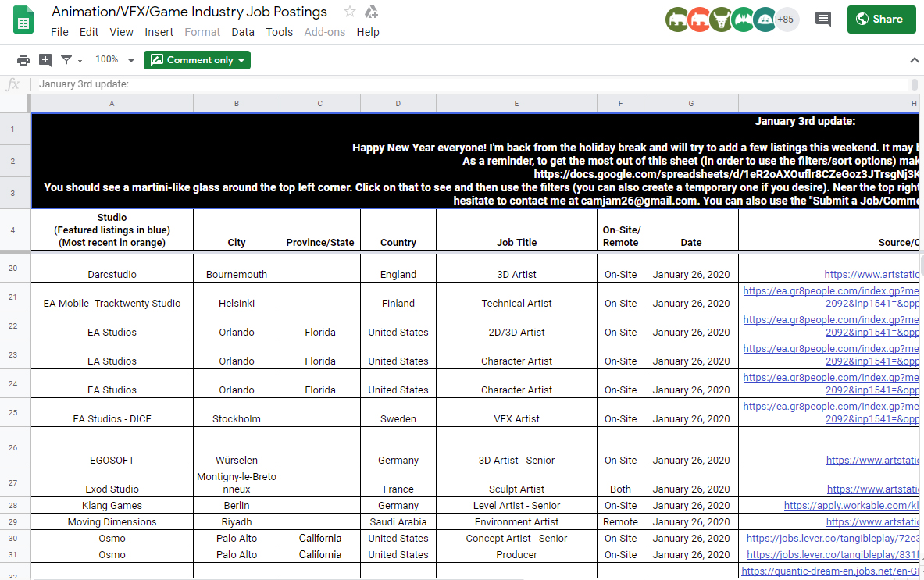Click the select-all corner box

point(14,104)
